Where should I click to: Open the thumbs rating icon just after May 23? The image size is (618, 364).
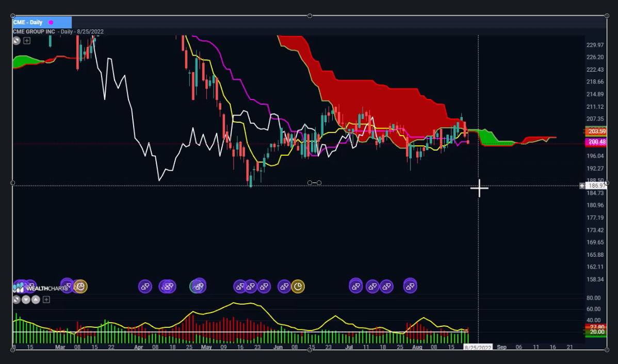point(264,286)
